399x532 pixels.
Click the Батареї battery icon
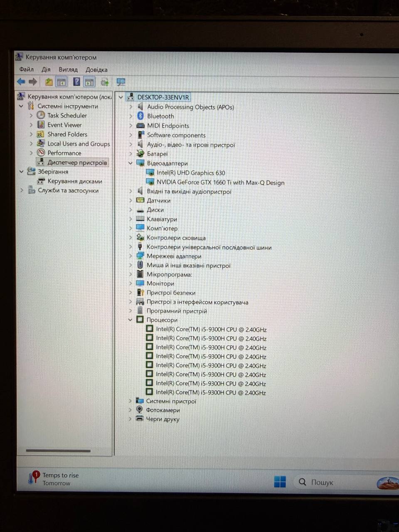(140, 153)
